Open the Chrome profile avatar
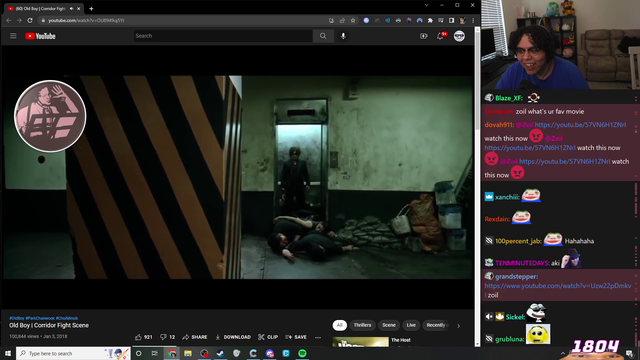 click(x=462, y=20)
